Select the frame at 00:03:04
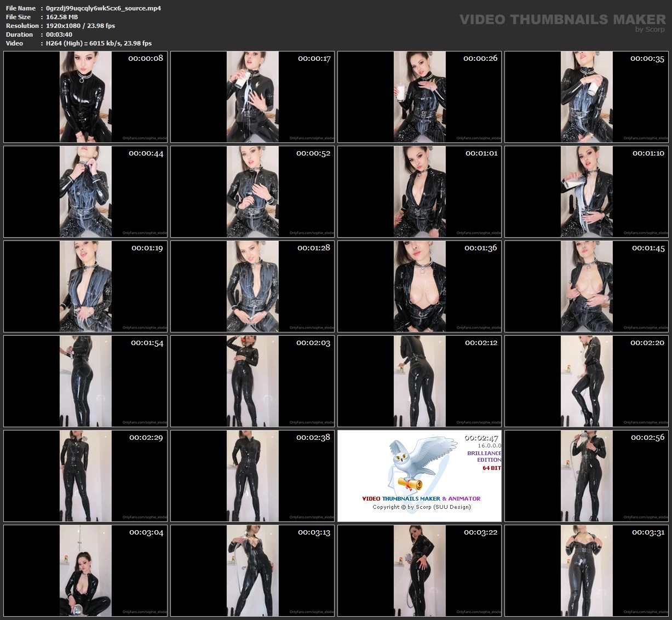 click(x=85, y=571)
